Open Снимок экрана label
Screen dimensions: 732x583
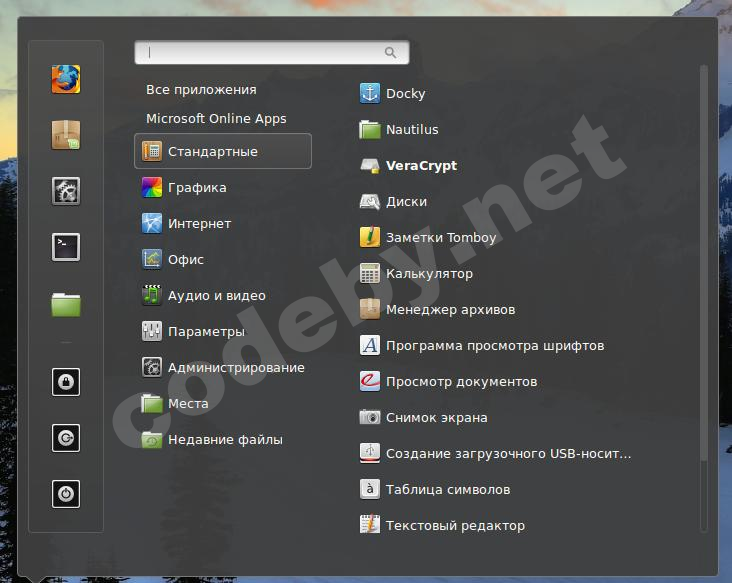[436, 417]
